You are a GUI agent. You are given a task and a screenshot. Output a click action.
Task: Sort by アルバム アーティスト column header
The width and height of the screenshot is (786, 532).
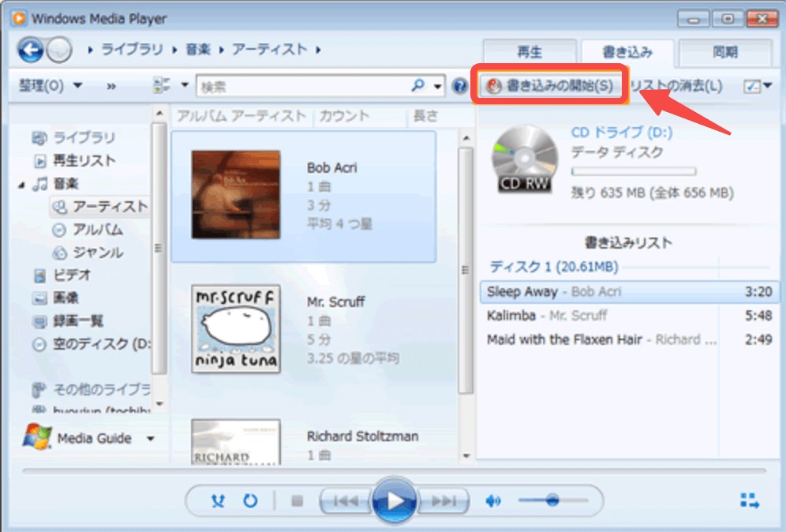click(242, 116)
